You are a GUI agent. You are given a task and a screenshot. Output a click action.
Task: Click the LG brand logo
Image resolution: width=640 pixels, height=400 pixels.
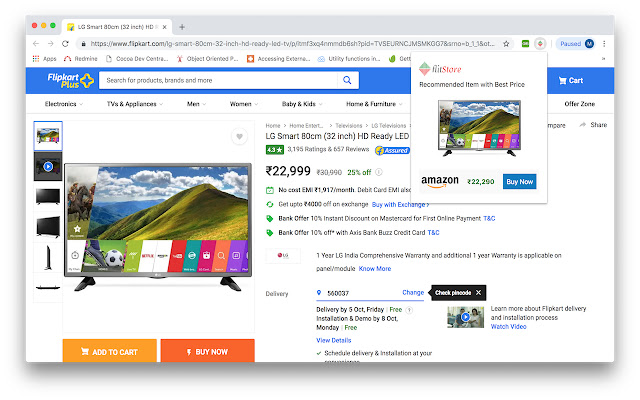click(283, 256)
